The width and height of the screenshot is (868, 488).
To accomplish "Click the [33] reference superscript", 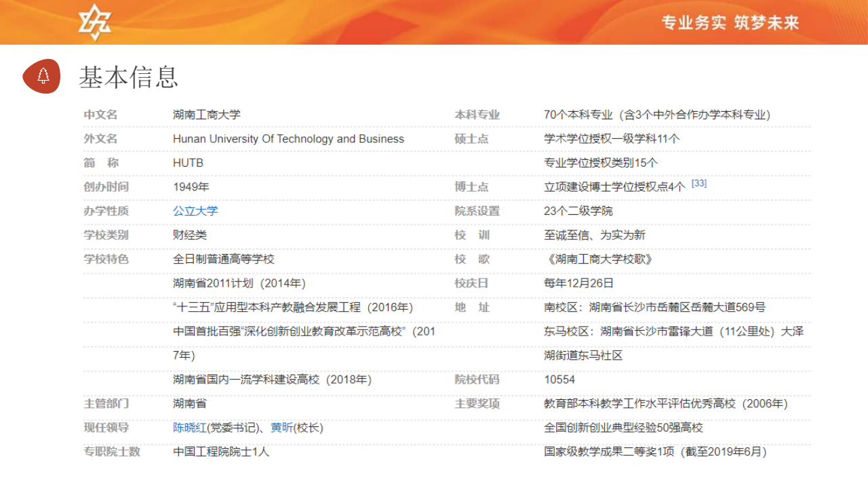I will [698, 184].
